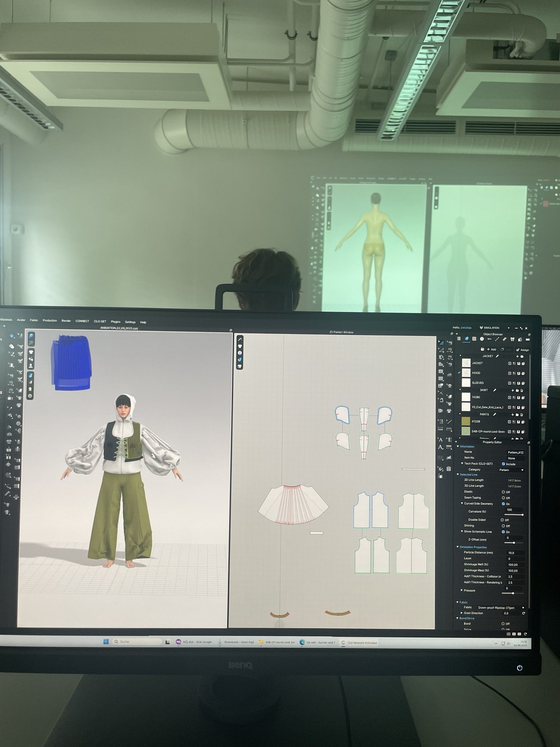The image size is (560, 747).
Task: Click plus icon in PANTS group header
Action: (x=513, y=414)
